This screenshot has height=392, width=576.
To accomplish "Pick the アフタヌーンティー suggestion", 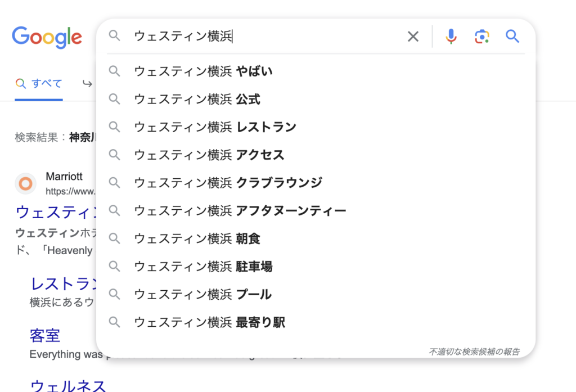I will coord(316,210).
